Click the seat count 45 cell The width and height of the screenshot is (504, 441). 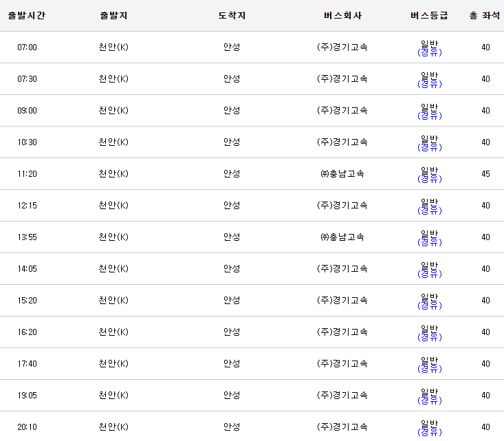coord(485,174)
